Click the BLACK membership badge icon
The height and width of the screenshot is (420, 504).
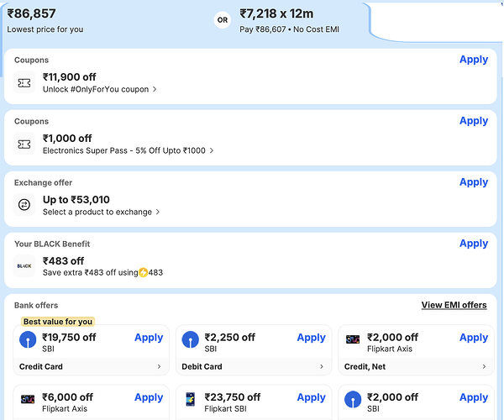(24, 266)
